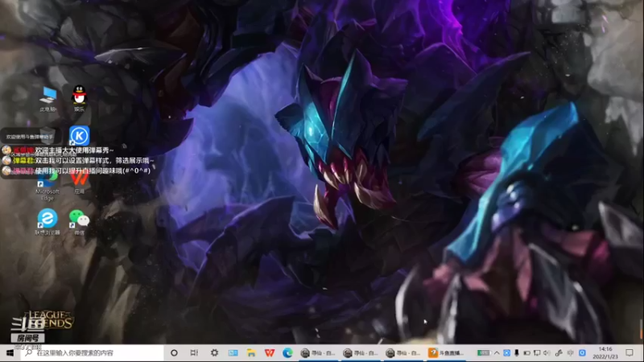Open the Action Center notifications icon
The image size is (644, 362).
click(630, 352)
